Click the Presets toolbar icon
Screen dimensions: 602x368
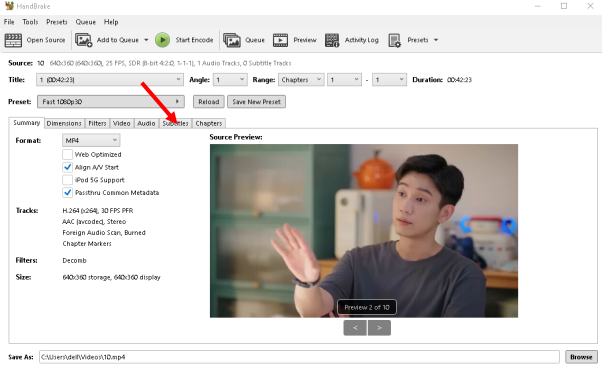tap(395, 40)
